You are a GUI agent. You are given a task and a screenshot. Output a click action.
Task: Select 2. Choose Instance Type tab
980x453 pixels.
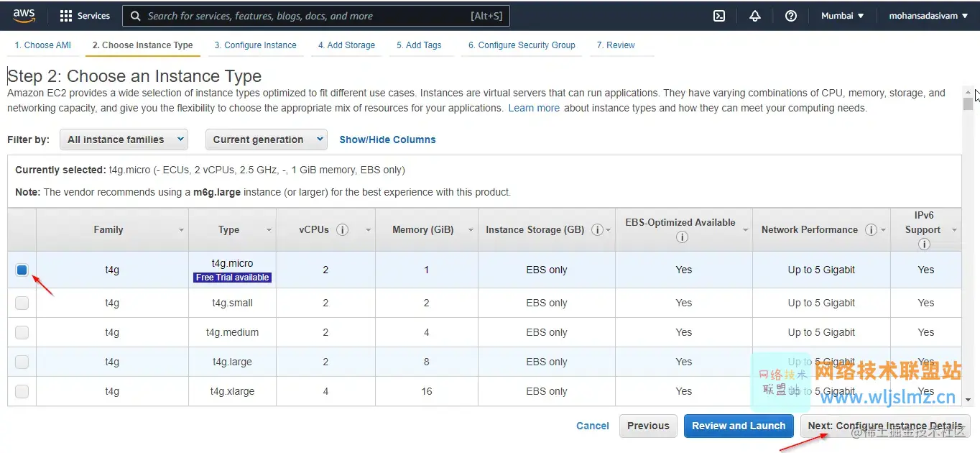142,45
